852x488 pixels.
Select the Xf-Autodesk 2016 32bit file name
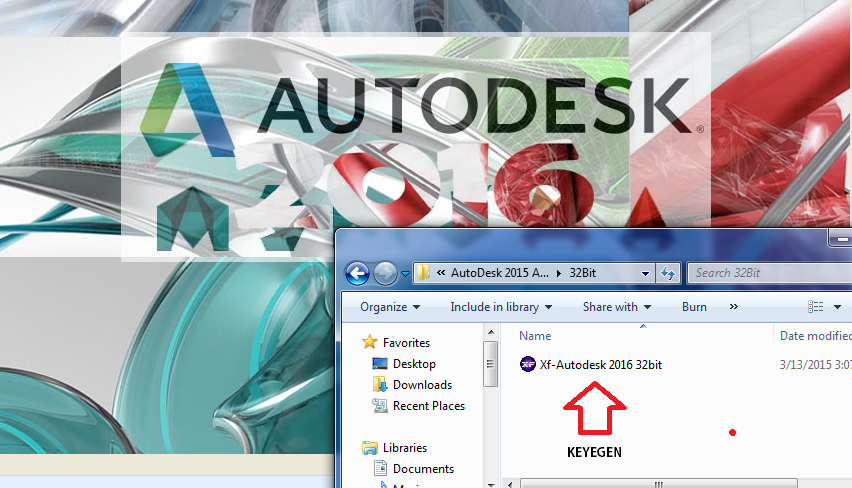(x=600, y=365)
